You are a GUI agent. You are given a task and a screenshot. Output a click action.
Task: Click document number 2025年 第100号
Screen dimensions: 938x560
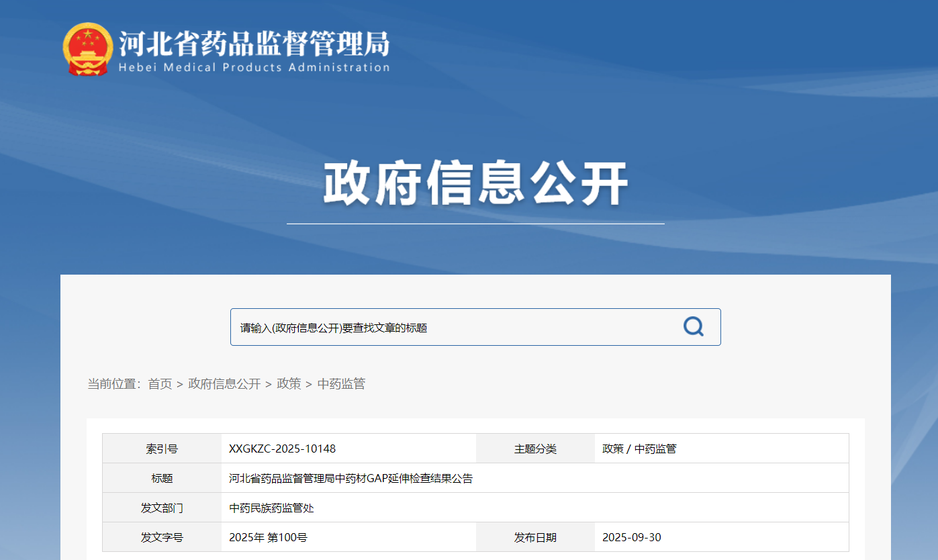[268, 538]
